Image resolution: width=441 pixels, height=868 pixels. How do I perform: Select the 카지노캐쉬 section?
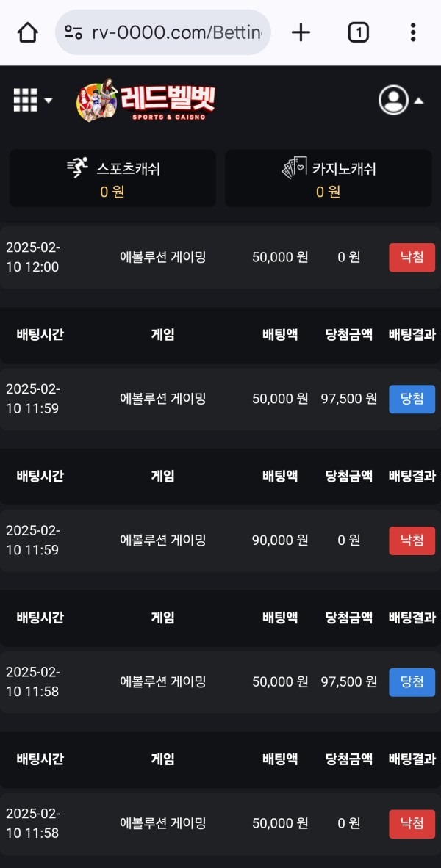[328, 178]
